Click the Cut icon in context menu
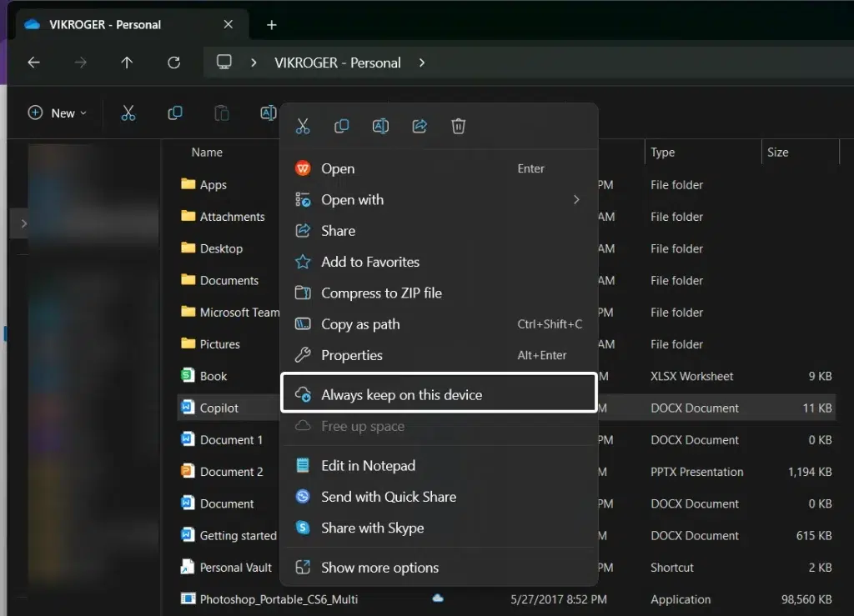 click(x=303, y=126)
